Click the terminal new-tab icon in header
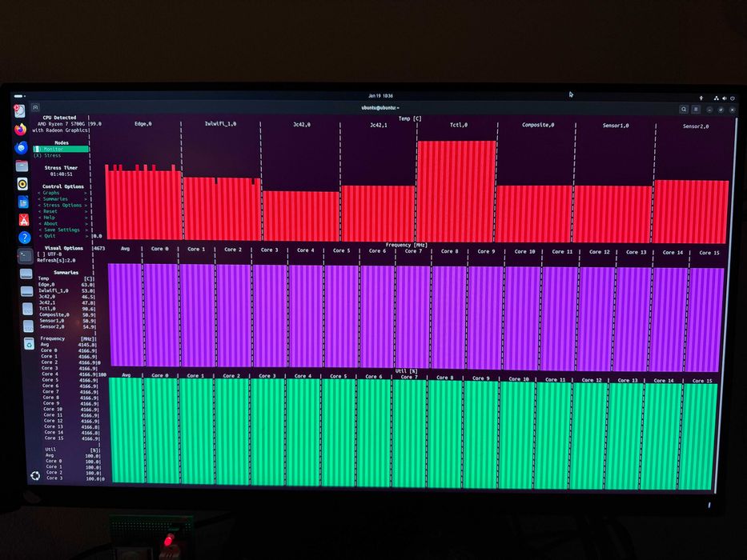This screenshot has height=560, width=747. click(36, 108)
